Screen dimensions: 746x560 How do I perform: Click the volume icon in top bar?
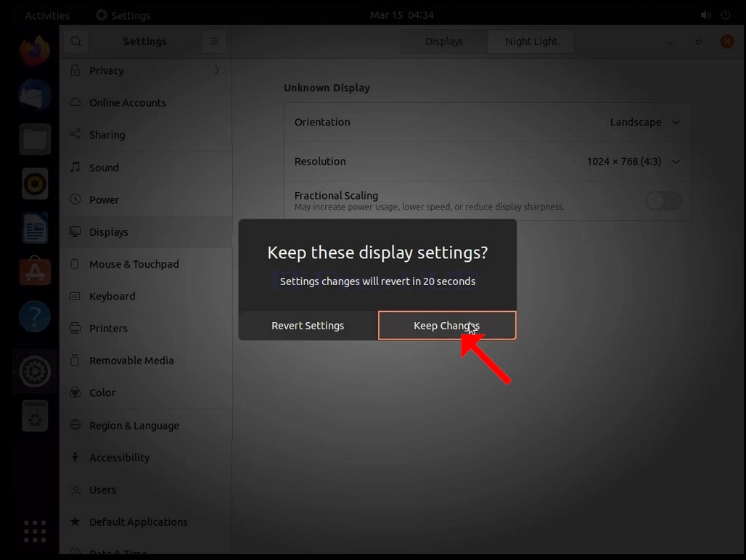click(706, 15)
